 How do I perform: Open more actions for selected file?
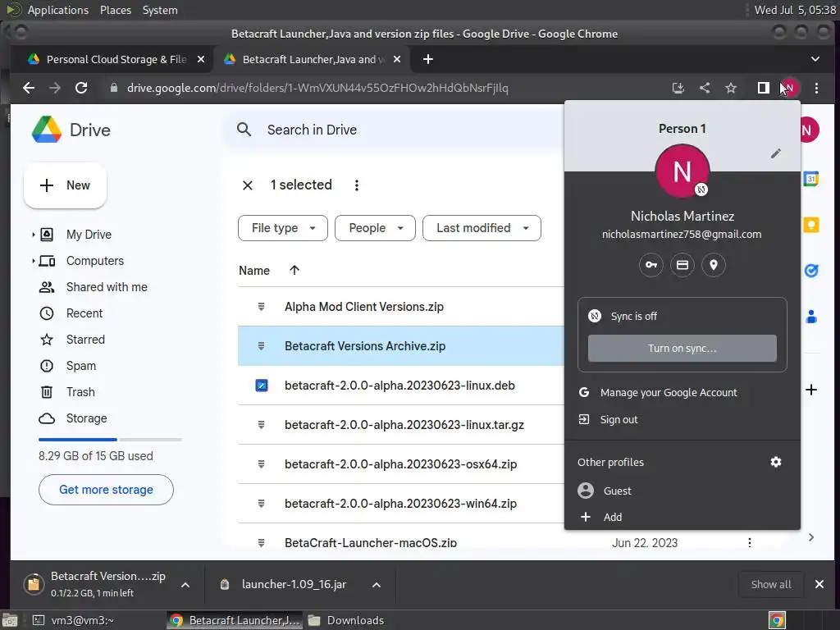[x=357, y=185]
